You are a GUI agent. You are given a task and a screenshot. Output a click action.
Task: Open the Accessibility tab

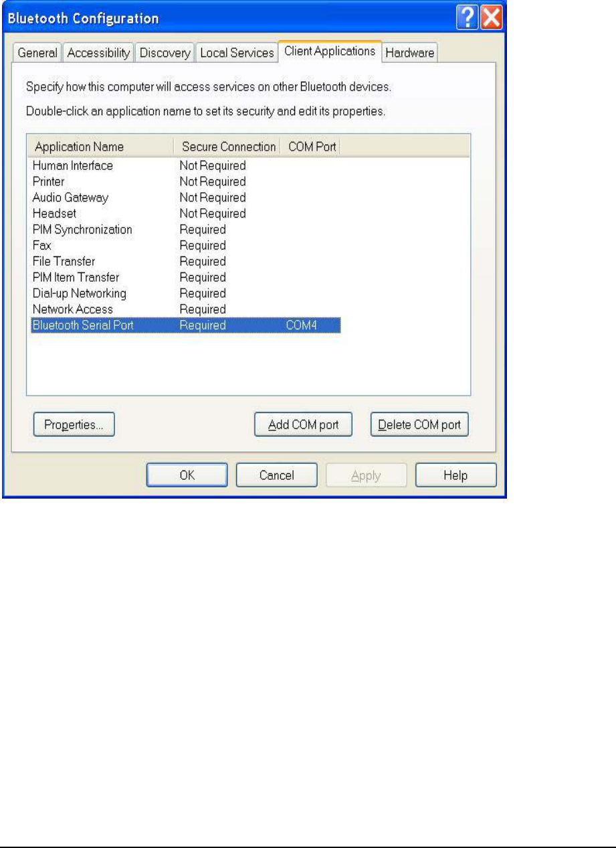tap(98, 53)
